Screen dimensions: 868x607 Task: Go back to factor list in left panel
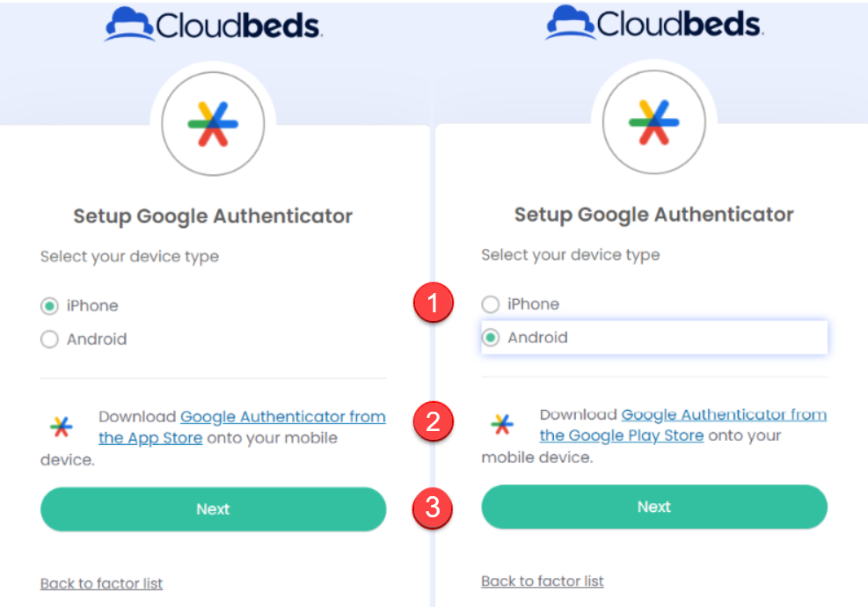click(x=101, y=583)
